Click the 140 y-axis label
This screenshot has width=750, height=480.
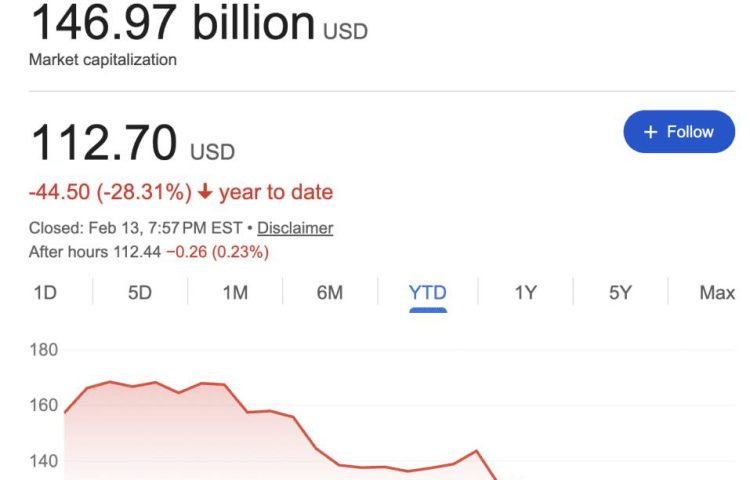click(45, 462)
